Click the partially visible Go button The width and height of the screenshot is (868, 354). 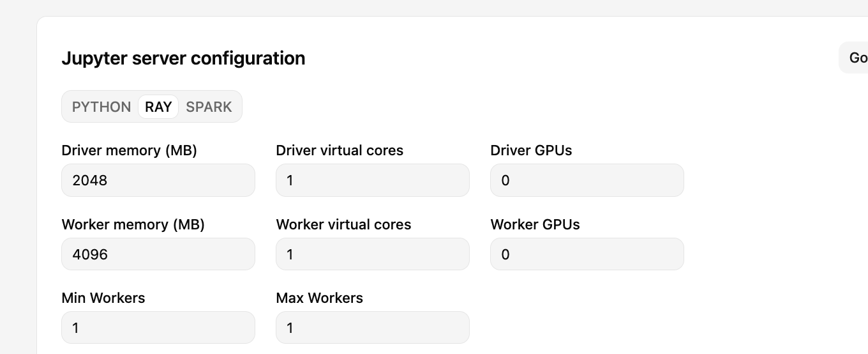(x=854, y=58)
